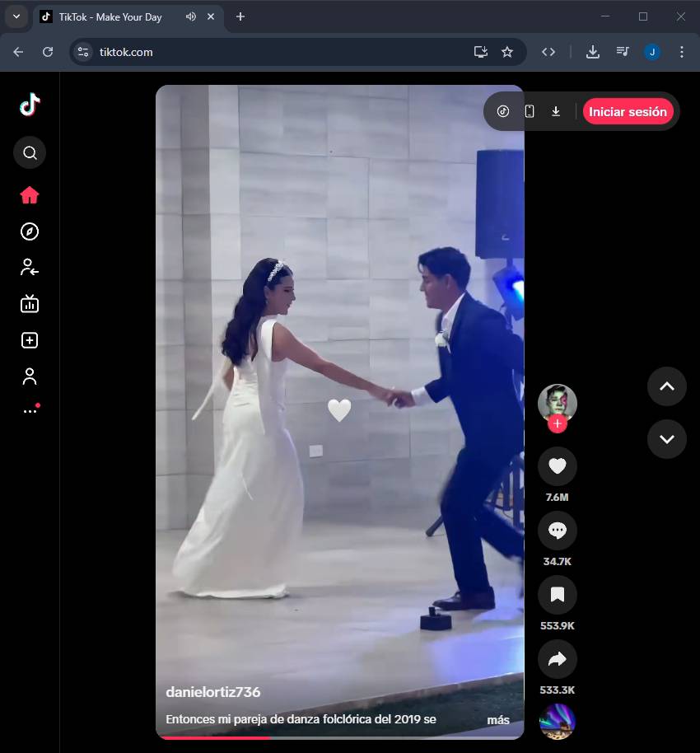Follow creator with red plus badge
Screen dimensions: 700x753
click(558, 424)
